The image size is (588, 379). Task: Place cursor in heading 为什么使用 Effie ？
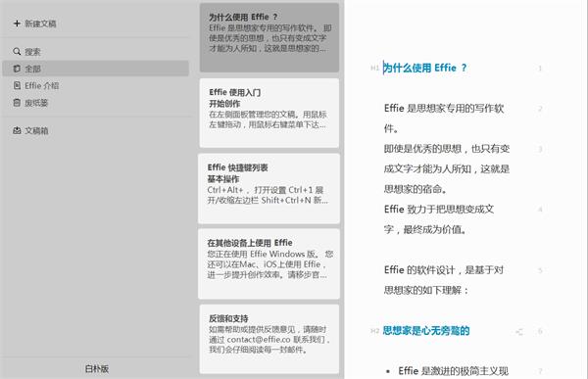[425, 68]
